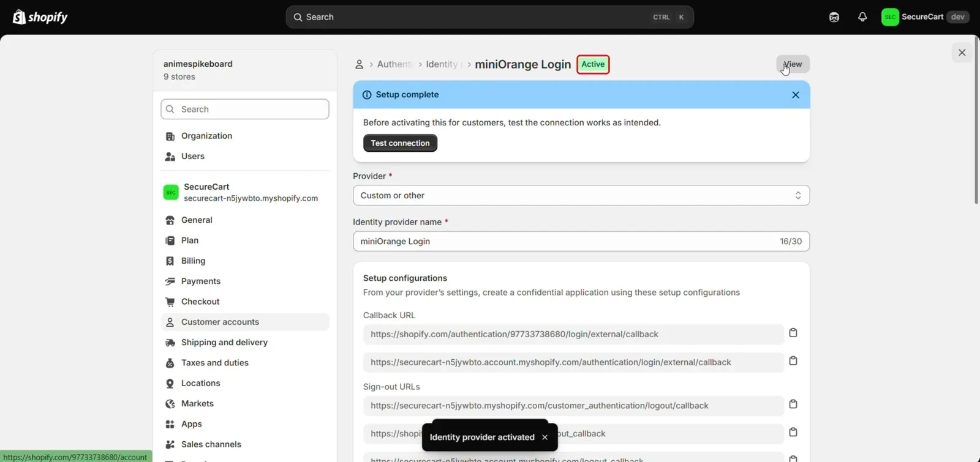Open Locations settings

coord(245,383)
